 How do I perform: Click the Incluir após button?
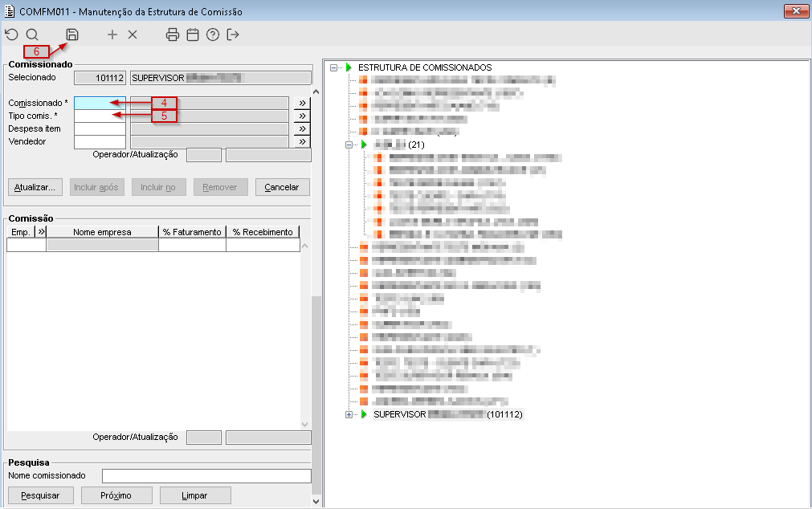coord(97,187)
